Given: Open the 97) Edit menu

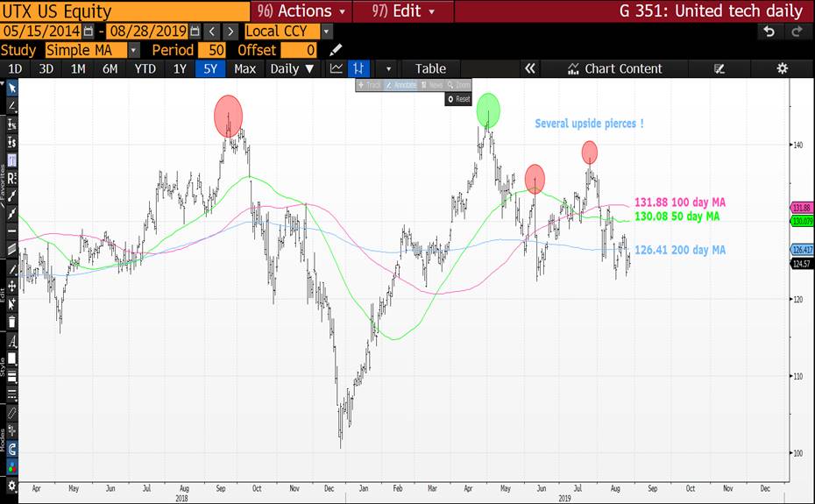Looking at the screenshot, I should click(403, 11).
